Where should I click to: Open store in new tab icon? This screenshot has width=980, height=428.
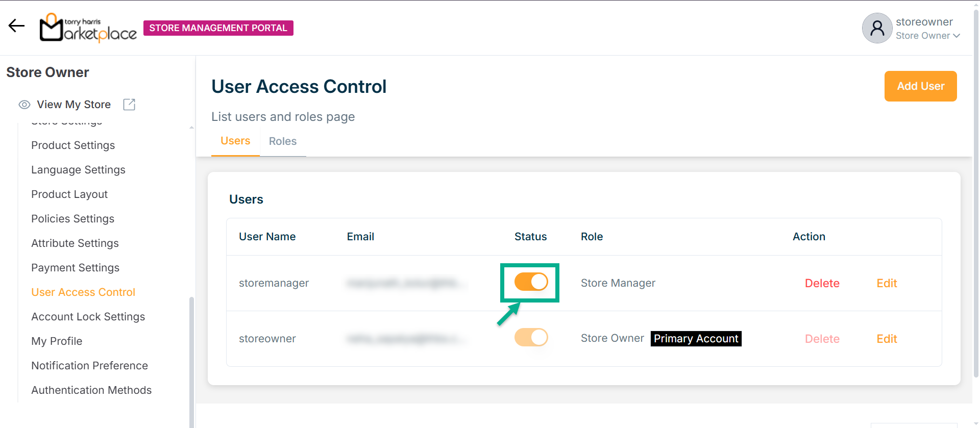[x=129, y=105]
